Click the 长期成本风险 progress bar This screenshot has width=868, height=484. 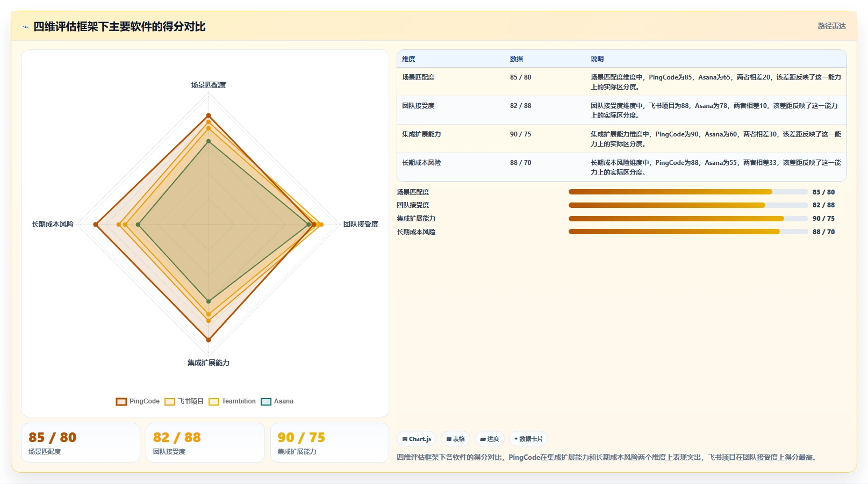point(688,232)
